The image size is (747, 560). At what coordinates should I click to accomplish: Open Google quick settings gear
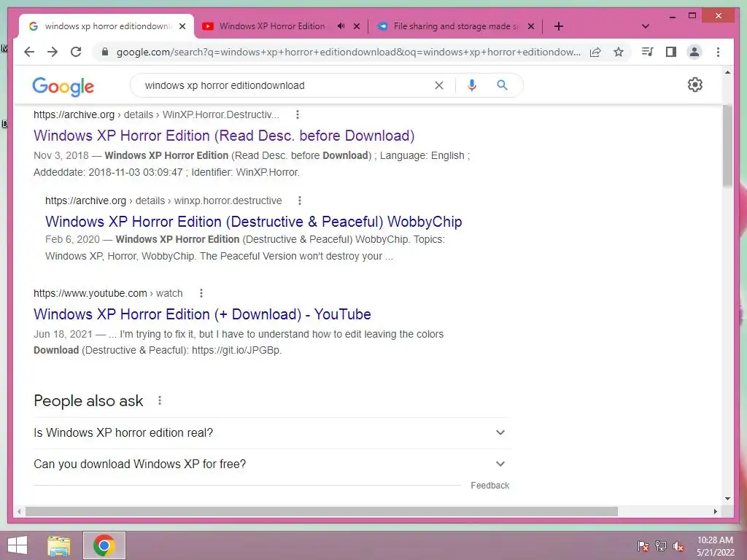coord(695,85)
